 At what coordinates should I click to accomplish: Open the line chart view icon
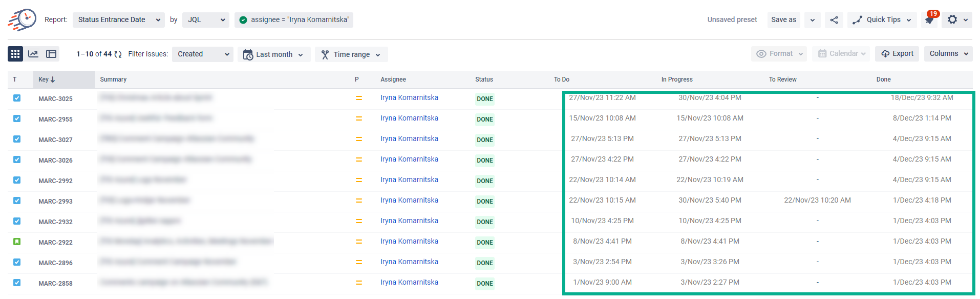tap(33, 54)
